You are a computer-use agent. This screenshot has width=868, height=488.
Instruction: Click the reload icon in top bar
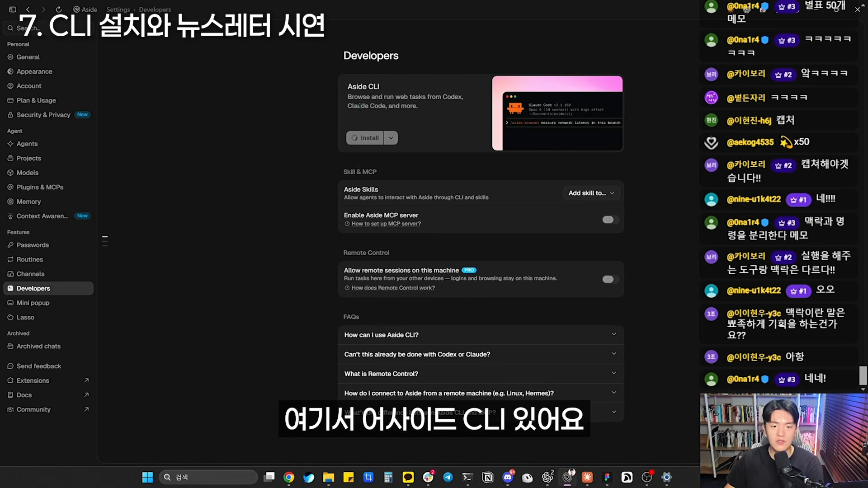[58, 9]
